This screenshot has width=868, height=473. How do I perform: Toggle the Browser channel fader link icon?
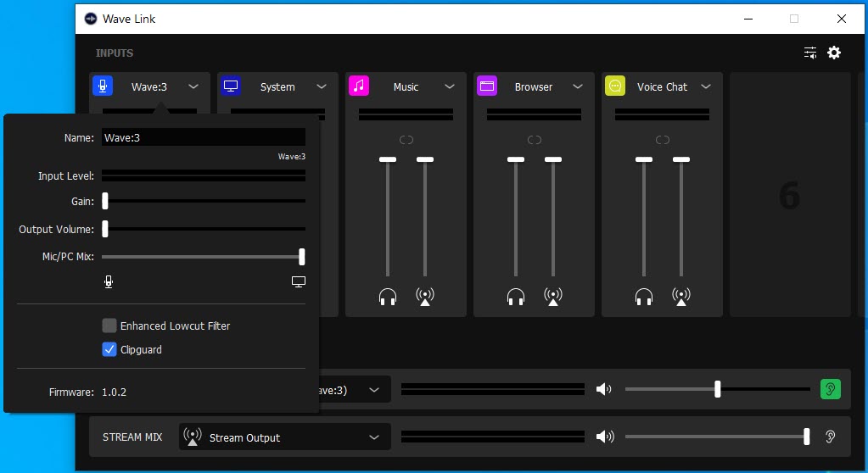(x=535, y=140)
